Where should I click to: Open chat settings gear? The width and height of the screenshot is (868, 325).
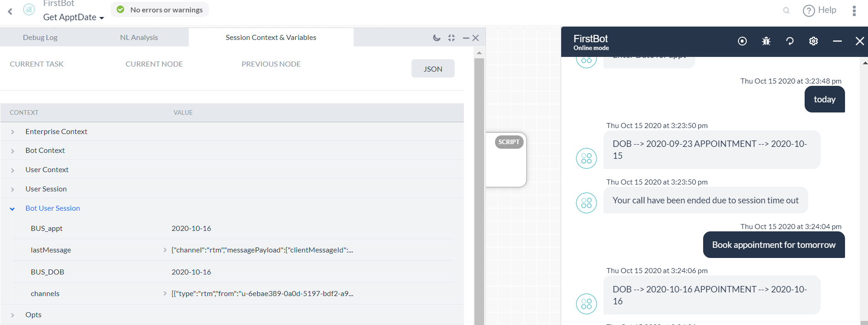click(813, 41)
